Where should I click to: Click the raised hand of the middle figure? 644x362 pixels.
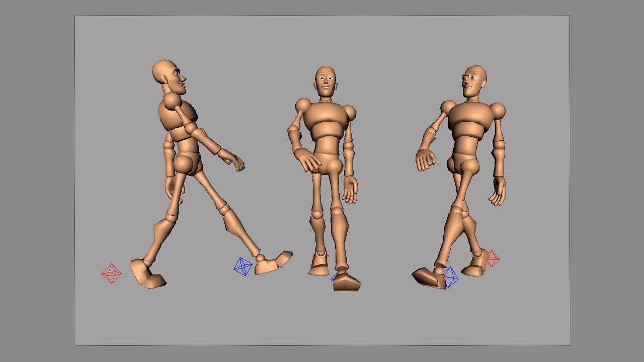coord(308,160)
